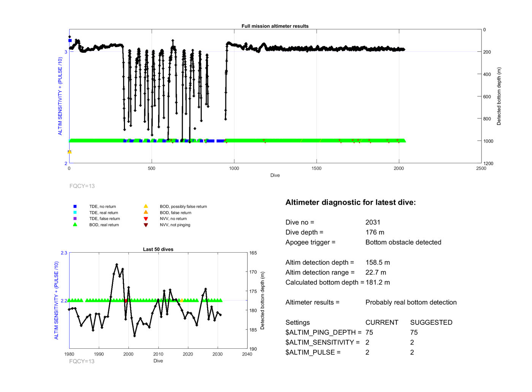
Task: Click the 'Altimeter results =' label
Action: click(x=312, y=302)
